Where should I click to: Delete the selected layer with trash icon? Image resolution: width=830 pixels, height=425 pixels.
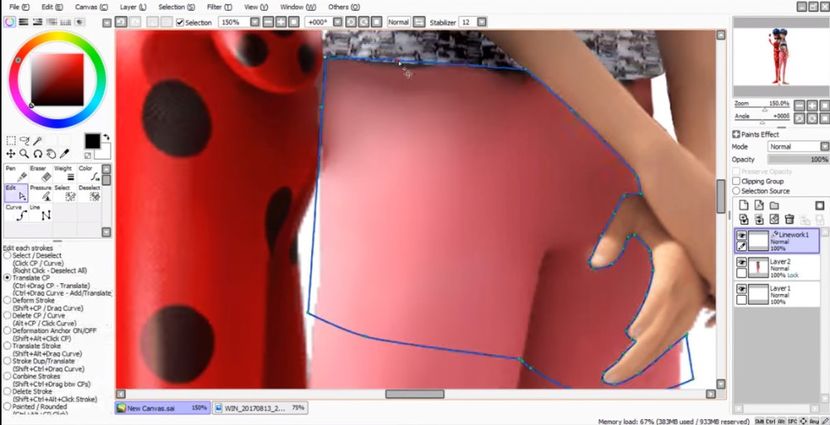789,219
